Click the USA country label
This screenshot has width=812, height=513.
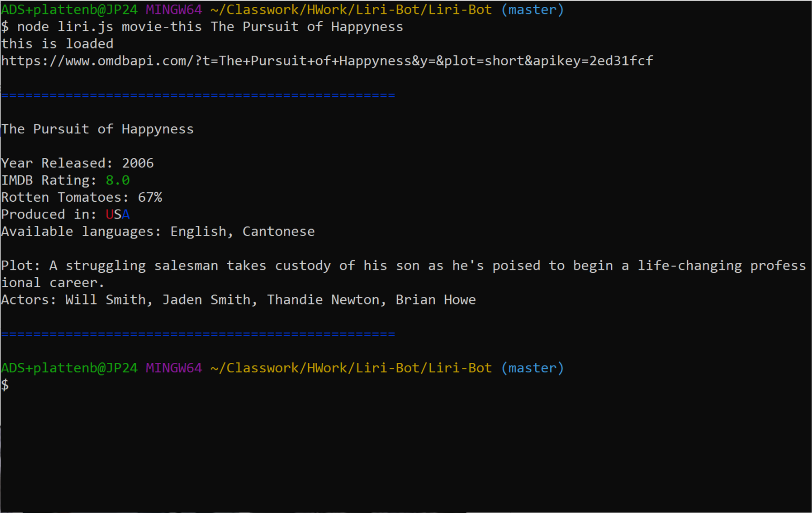[117, 214]
